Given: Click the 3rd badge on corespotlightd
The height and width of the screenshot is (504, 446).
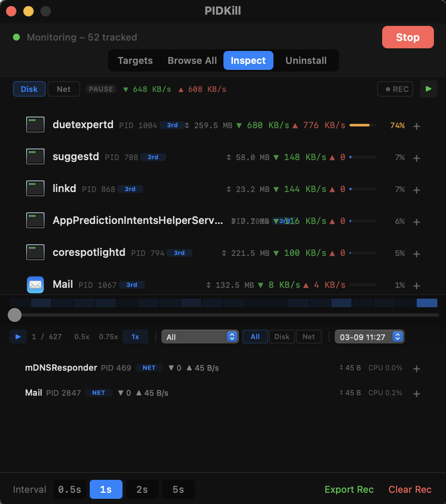Looking at the screenshot, I should [179, 253].
